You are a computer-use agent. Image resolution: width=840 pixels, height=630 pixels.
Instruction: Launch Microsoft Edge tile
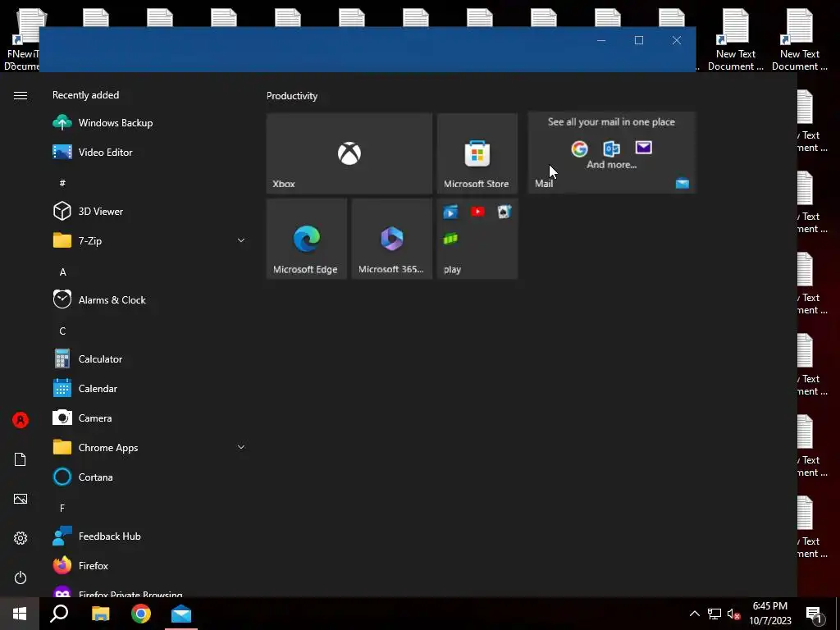[x=307, y=239]
